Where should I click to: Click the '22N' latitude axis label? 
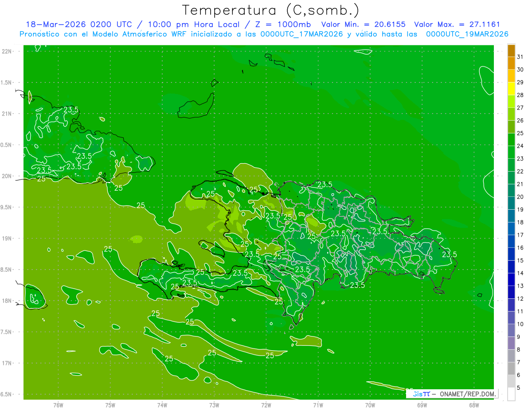point(8,51)
